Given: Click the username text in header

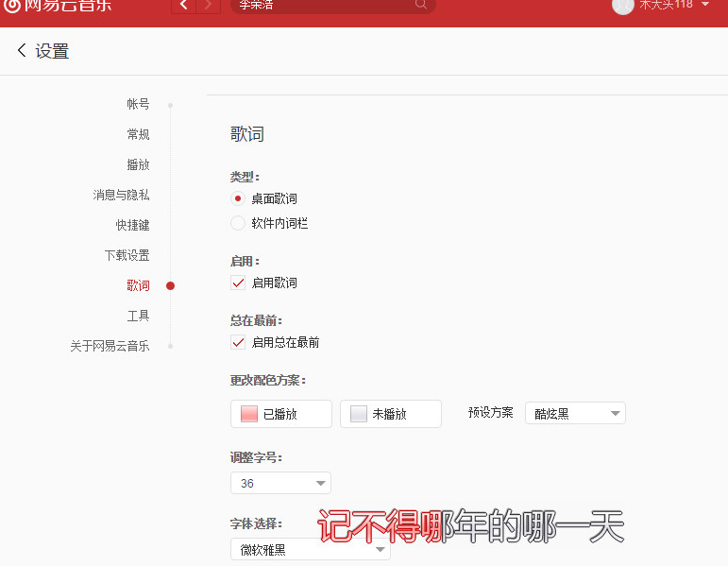Looking at the screenshot, I should click(666, 5).
